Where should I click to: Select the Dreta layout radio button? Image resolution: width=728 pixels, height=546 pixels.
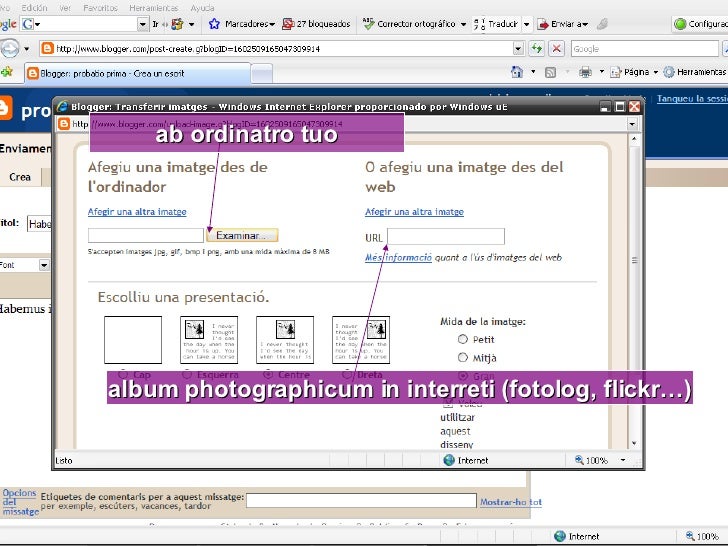tap(347, 374)
